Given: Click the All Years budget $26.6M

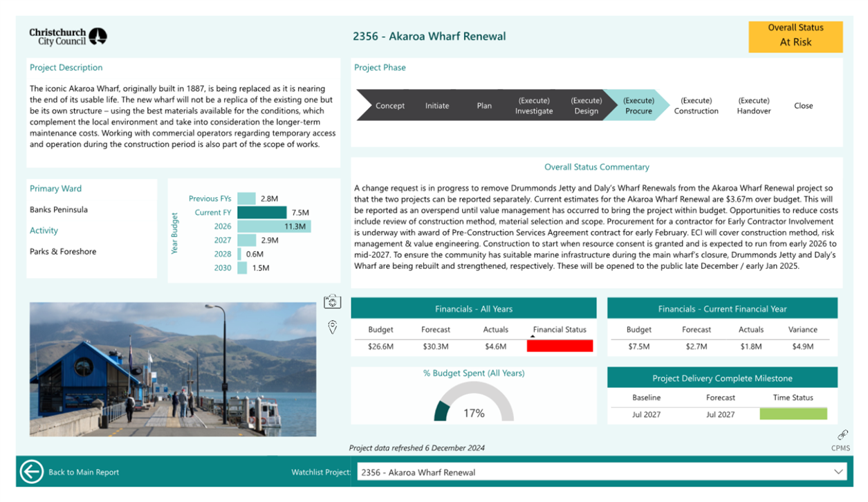Looking at the screenshot, I should pos(380,346).
